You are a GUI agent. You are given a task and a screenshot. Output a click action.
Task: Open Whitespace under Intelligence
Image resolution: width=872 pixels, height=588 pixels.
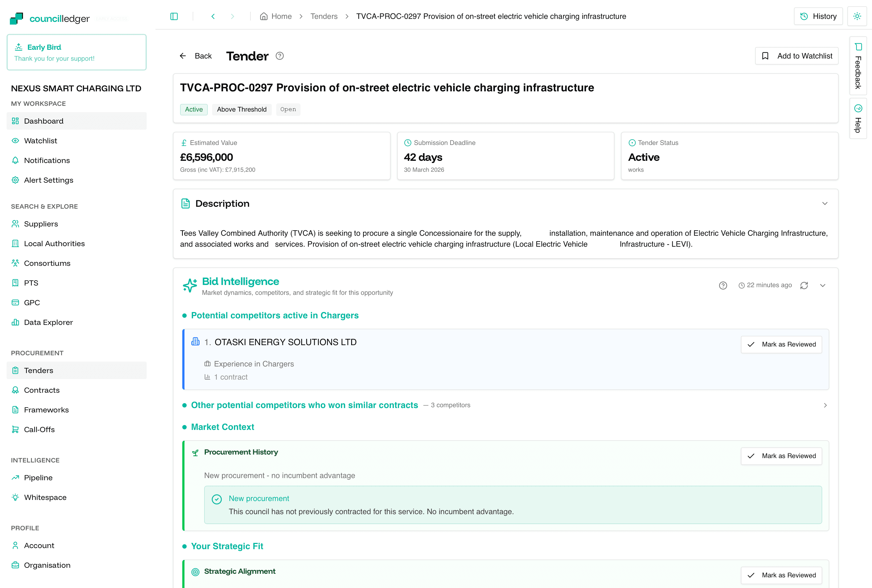(x=77, y=497)
